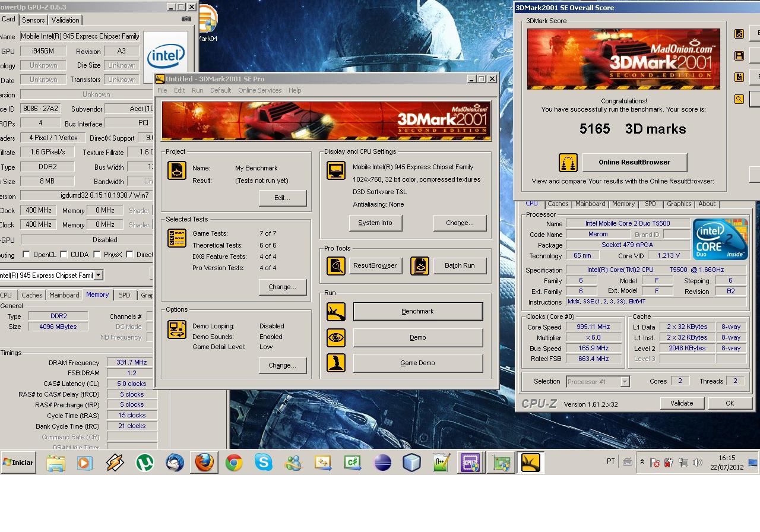This screenshot has height=532, width=760.
Task: Switch to the Sensors tab in GPU-Z
Action: coord(33,20)
